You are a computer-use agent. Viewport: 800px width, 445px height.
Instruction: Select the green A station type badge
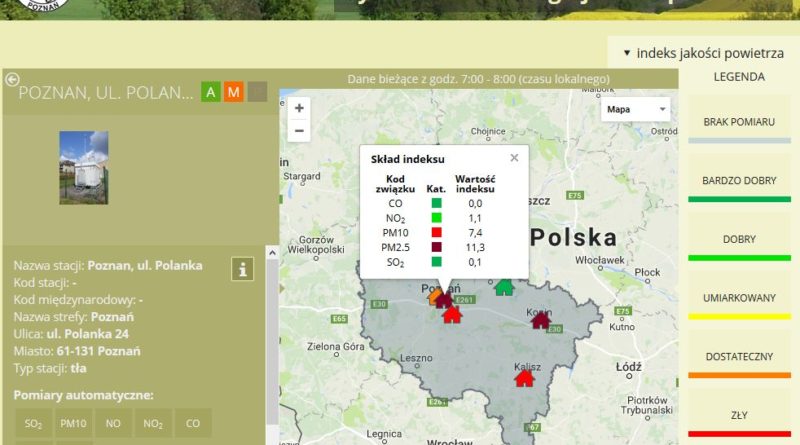(x=211, y=92)
